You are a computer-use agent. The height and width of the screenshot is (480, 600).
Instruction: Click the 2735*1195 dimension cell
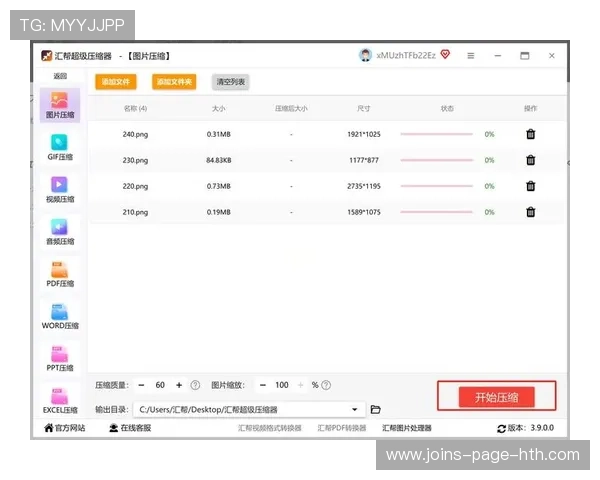click(x=364, y=186)
